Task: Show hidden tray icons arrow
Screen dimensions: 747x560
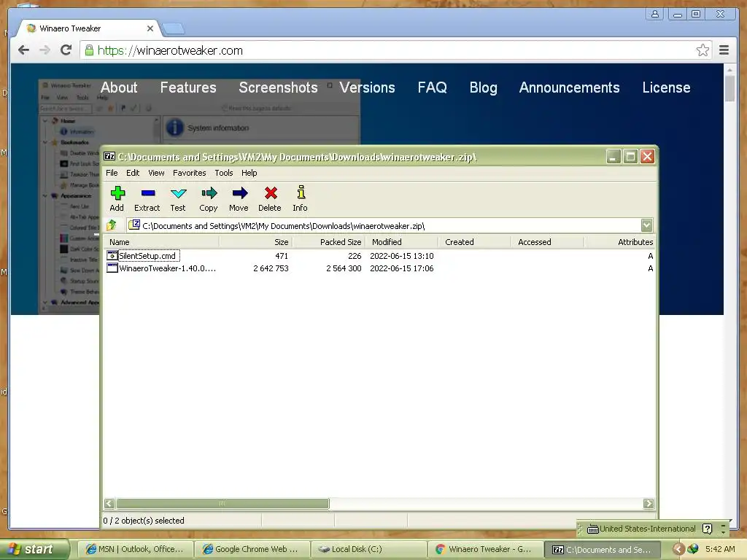Action: [x=678, y=550]
